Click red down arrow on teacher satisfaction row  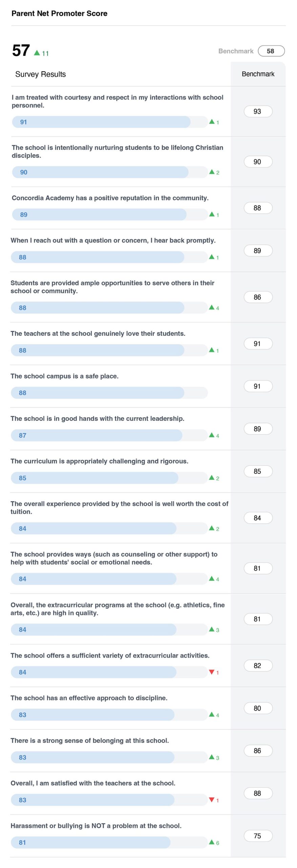coord(212,800)
